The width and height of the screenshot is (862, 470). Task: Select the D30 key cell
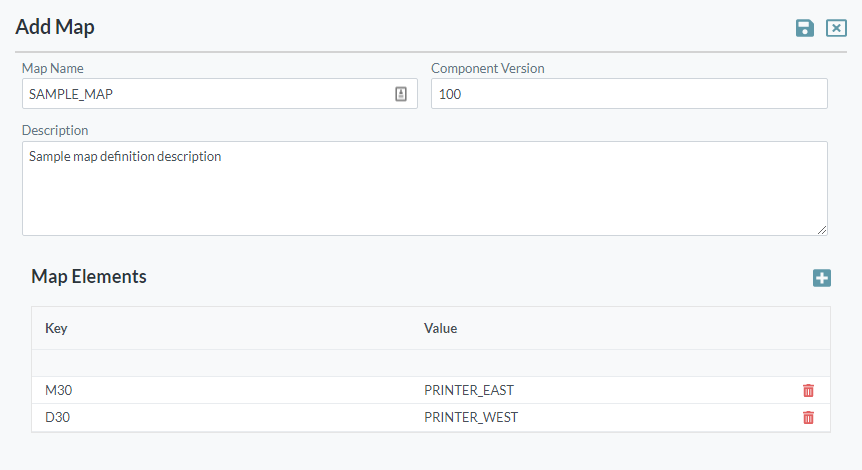tap(59, 418)
